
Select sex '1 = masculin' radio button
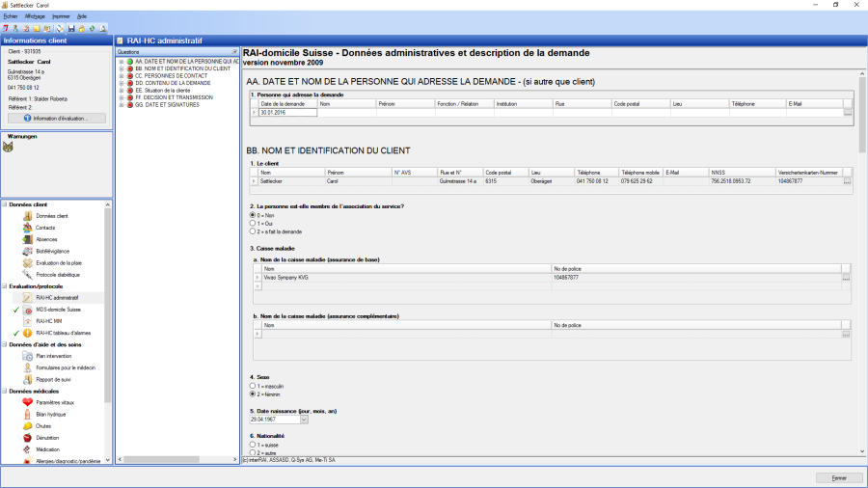(253, 385)
